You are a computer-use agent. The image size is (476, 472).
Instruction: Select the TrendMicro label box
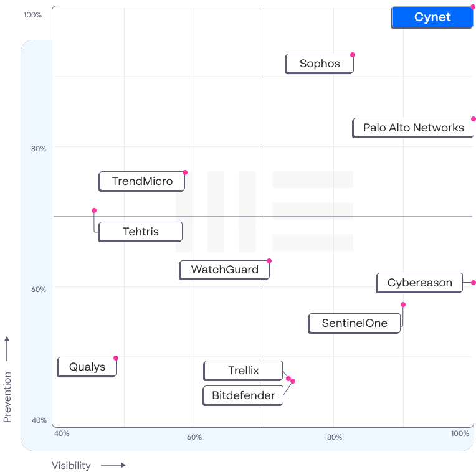click(x=142, y=181)
